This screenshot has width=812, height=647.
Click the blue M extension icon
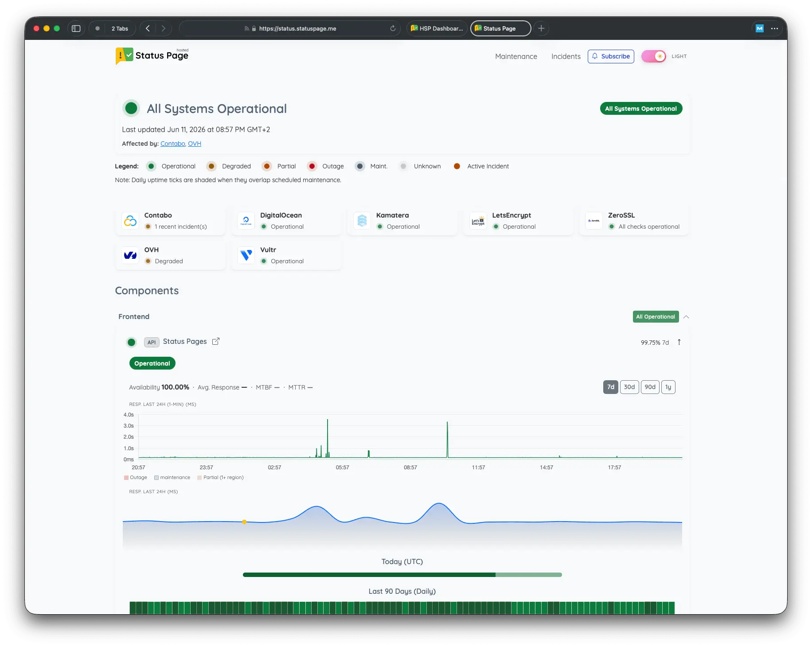(760, 28)
